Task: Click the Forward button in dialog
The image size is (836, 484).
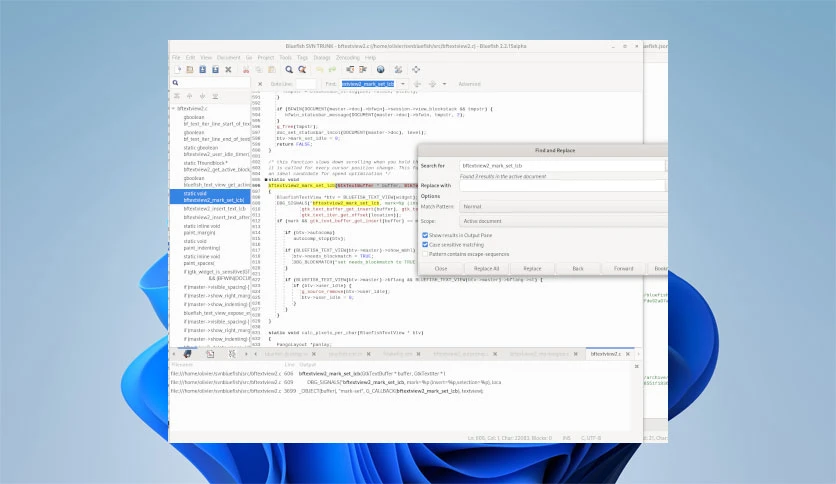Action: 623,269
